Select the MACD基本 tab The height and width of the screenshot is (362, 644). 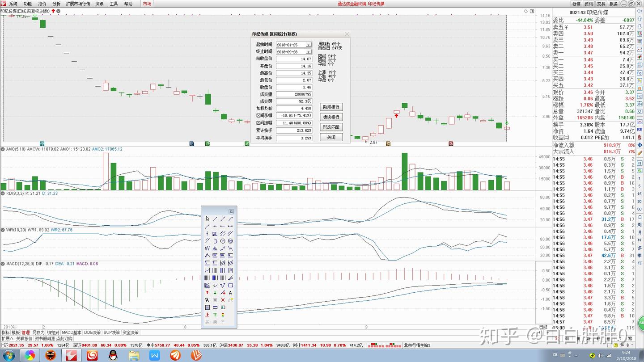pyautogui.click(x=72, y=333)
